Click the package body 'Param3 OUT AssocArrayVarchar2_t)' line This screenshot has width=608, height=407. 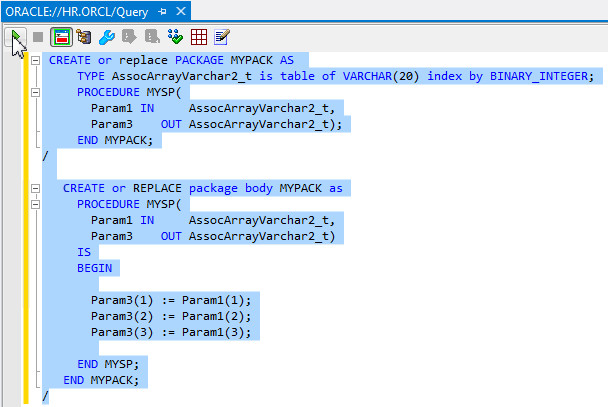pos(213,236)
